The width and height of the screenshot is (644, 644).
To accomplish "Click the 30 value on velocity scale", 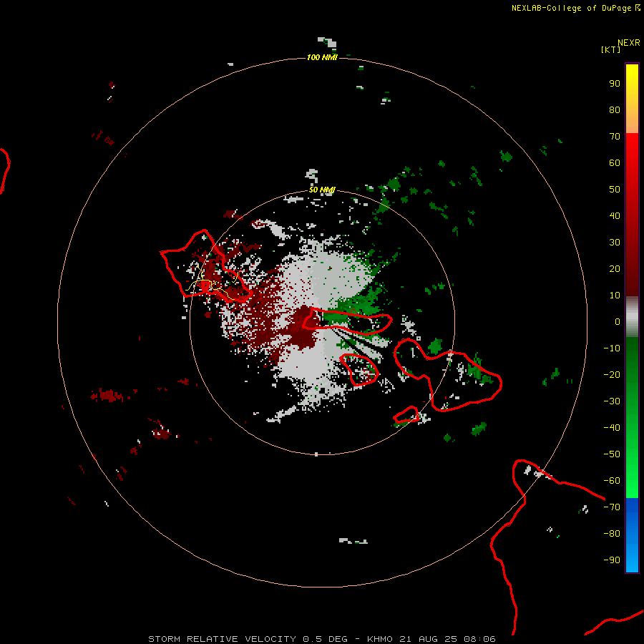I will (x=615, y=243).
